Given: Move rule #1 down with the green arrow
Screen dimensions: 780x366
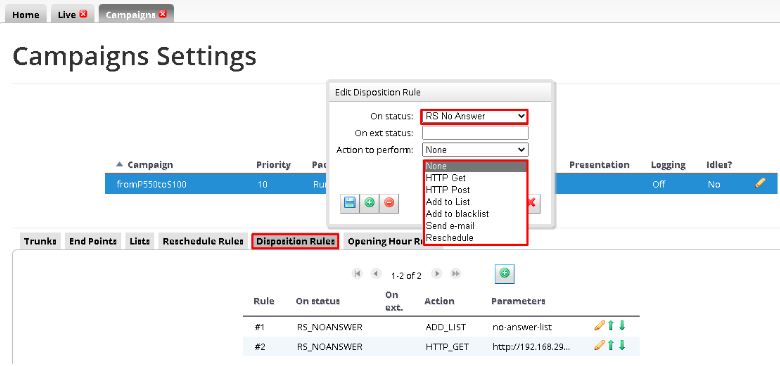Looking at the screenshot, I should (x=622, y=326).
